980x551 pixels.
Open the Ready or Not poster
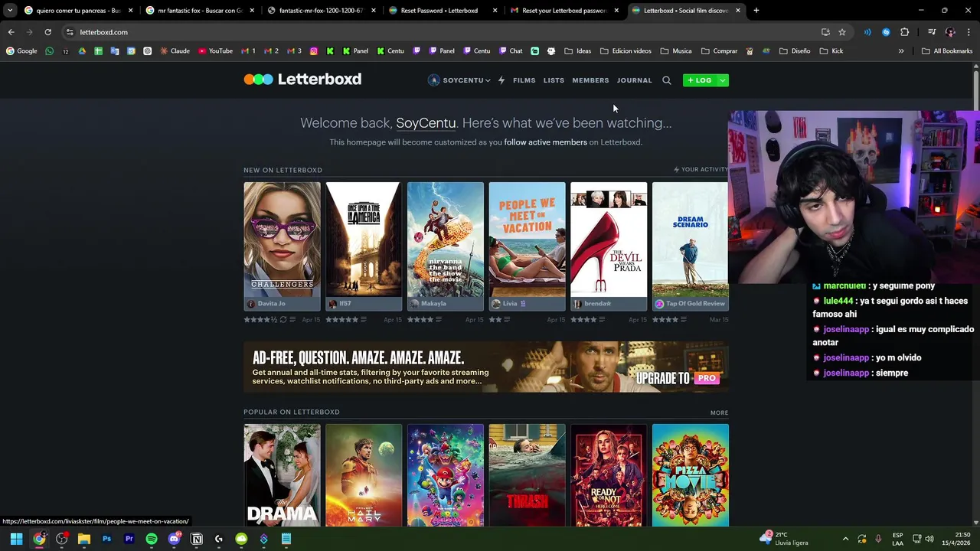click(x=609, y=475)
